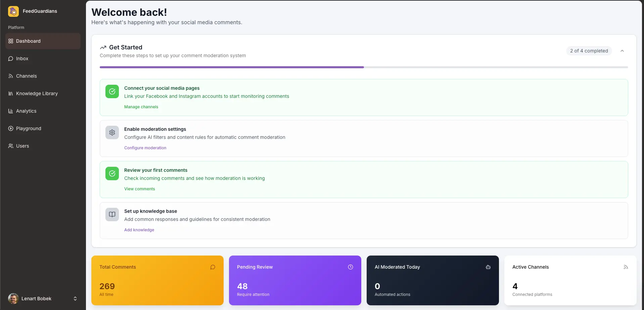Open the Lenart Bobek account switcher arrows
This screenshot has height=310, width=644.
coord(75,299)
